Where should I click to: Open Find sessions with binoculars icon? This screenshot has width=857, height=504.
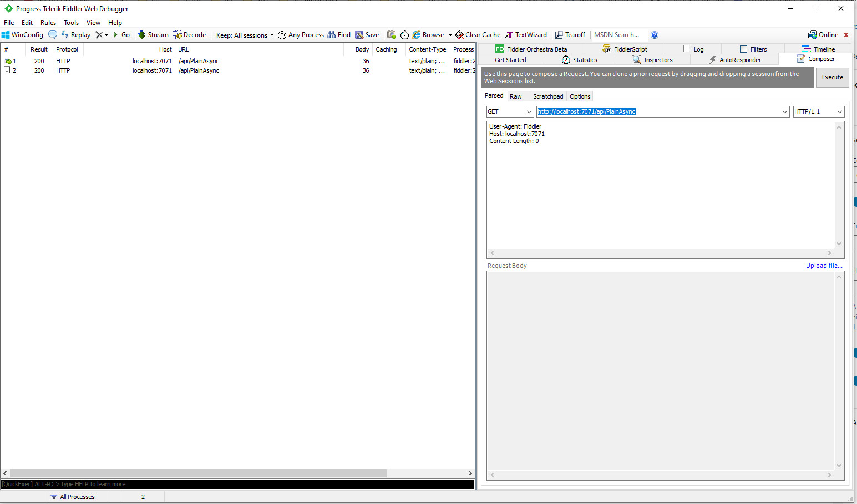(x=338, y=35)
